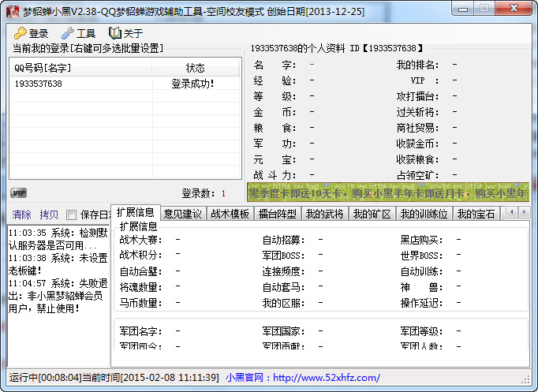Click the app icon in title bar
Image resolution: width=538 pixels, height=392 pixels.
(x=13, y=12)
